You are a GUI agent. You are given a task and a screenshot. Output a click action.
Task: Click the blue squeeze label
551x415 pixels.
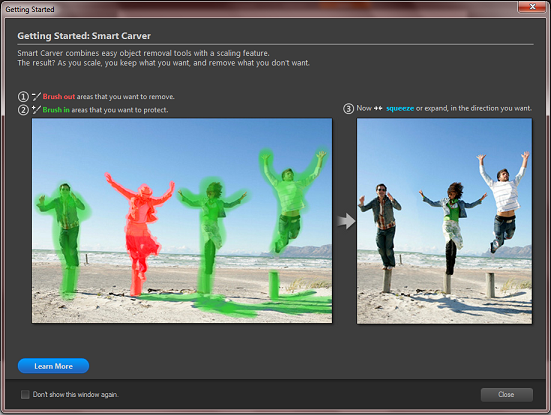(x=400, y=109)
